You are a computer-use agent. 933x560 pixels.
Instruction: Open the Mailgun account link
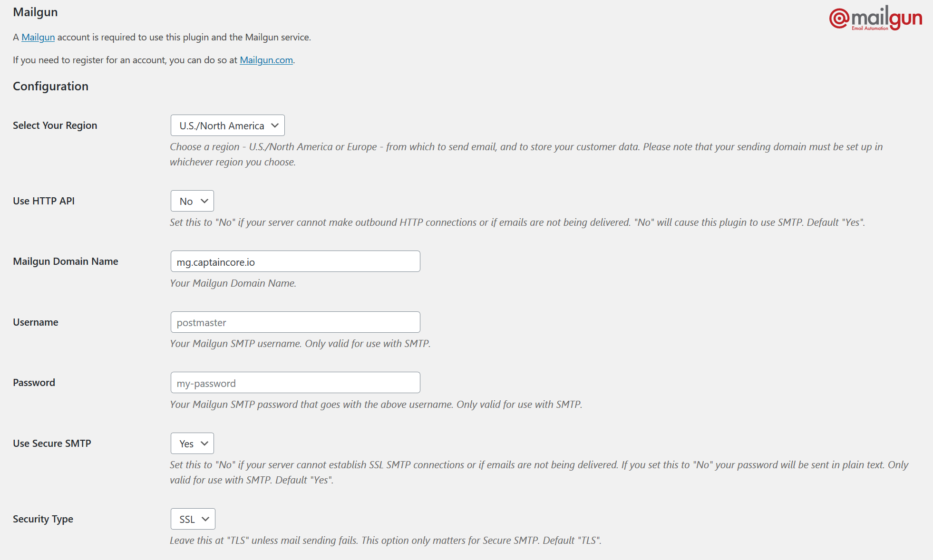click(x=38, y=37)
